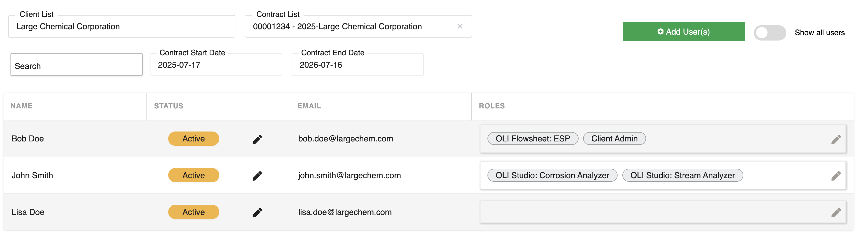
Task: Edit John Smith's roles using pencil icon
Action: [837, 175]
